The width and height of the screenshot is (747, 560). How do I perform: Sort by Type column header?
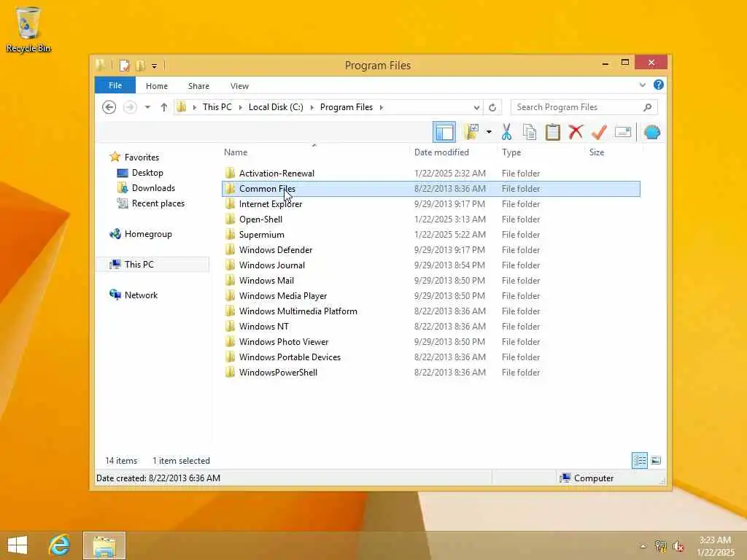click(541, 152)
